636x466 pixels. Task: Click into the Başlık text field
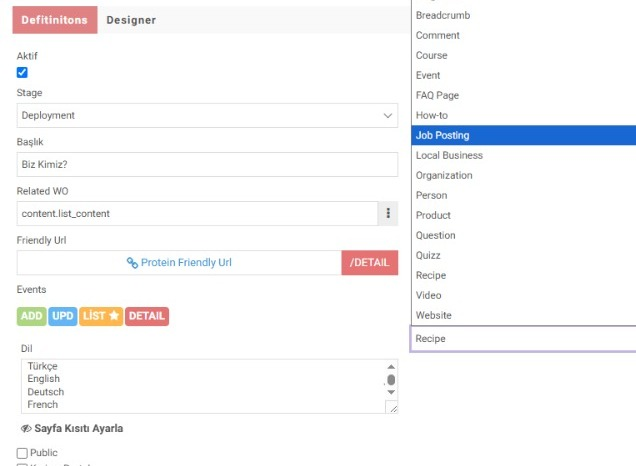click(208, 165)
